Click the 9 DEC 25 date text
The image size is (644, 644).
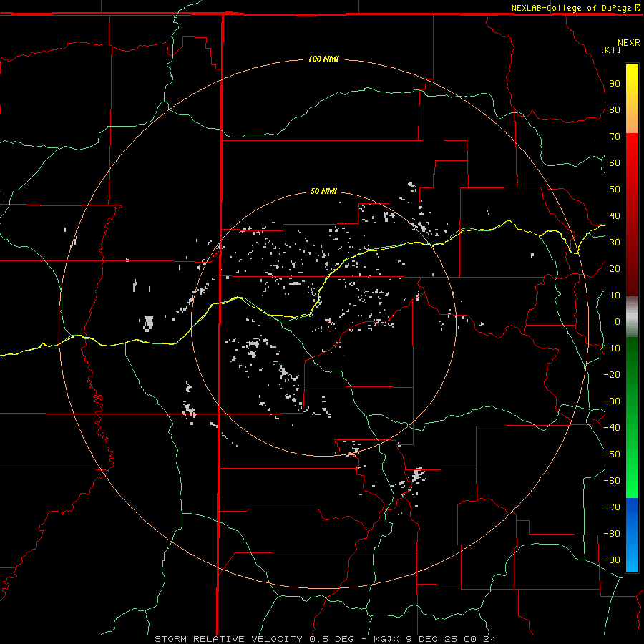[431, 639]
